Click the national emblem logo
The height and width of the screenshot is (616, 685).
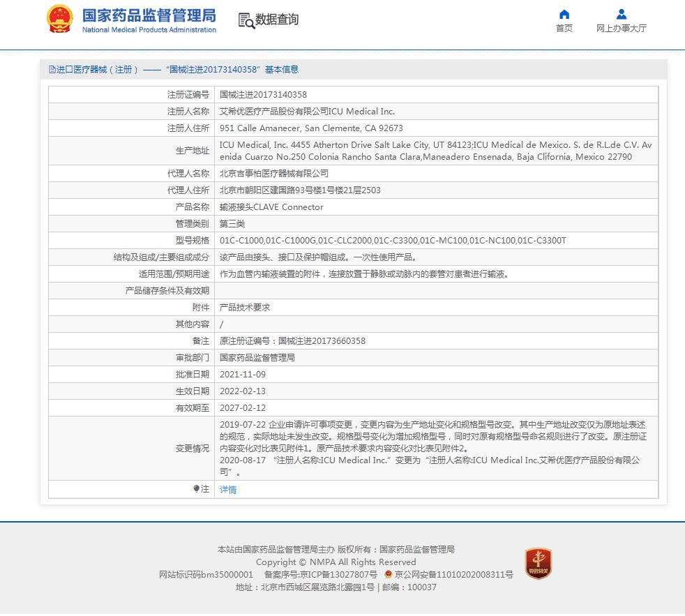(x=60, y=19)
